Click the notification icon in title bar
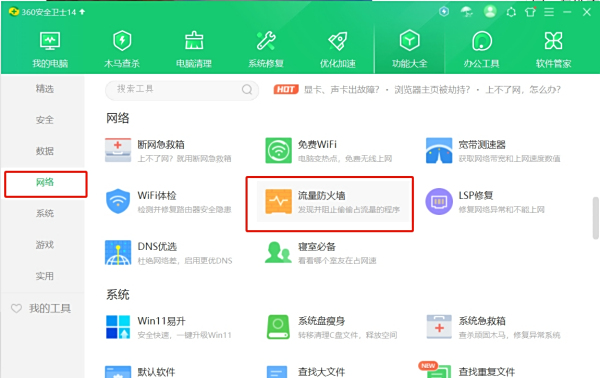This screenshot has height=378, width=600. point(511,12)
